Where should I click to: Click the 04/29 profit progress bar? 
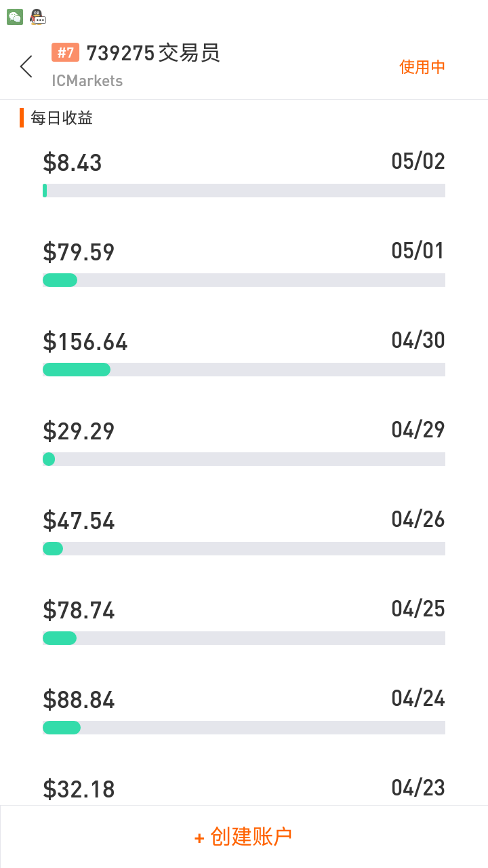coord(244,459)
